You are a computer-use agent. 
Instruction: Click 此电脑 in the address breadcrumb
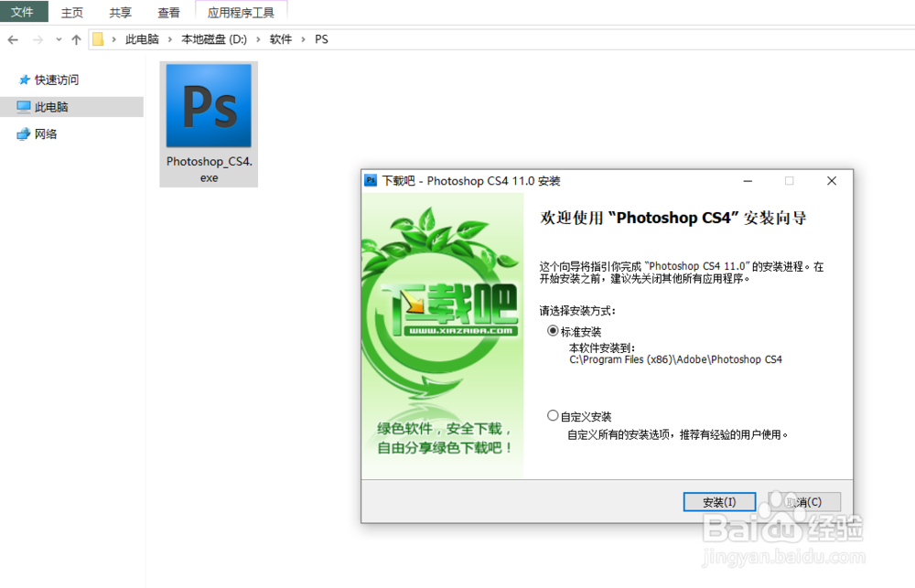pyautogui.click(x=142, y=39)
